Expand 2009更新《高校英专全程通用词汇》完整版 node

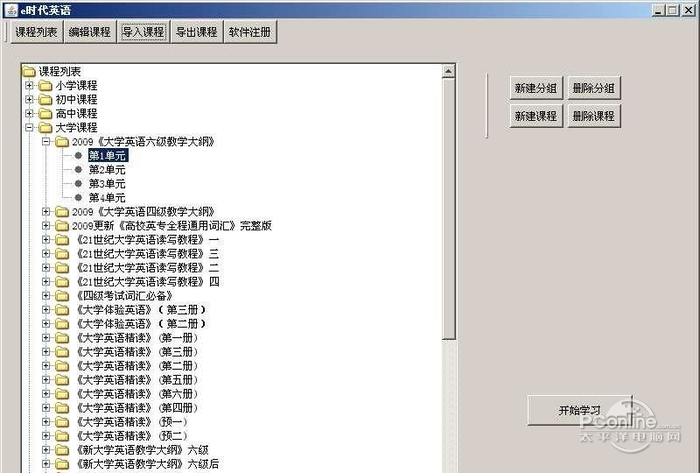(x=46, y=225)
